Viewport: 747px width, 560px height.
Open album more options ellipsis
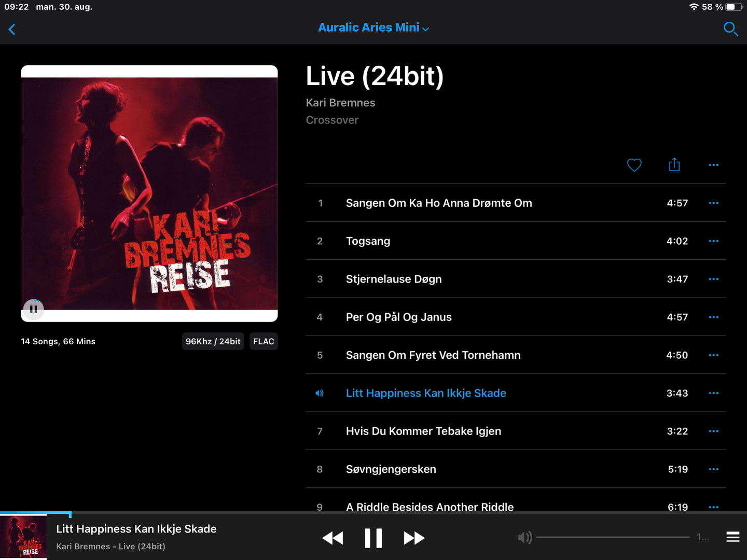713,165
